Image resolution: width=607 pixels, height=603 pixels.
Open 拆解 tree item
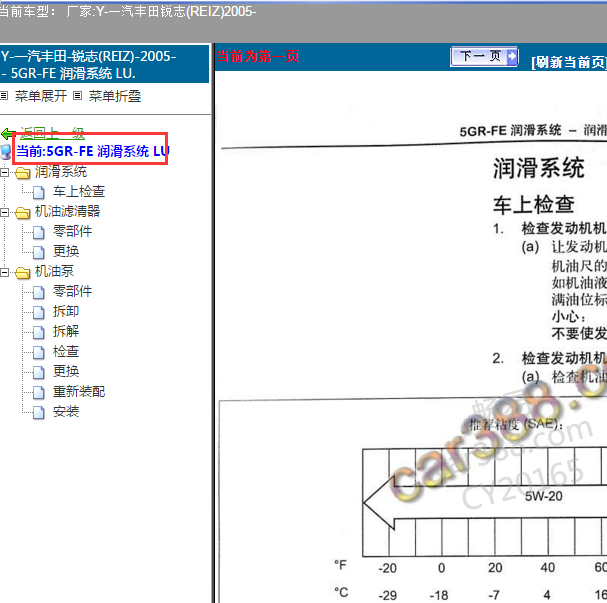[66, 331]
